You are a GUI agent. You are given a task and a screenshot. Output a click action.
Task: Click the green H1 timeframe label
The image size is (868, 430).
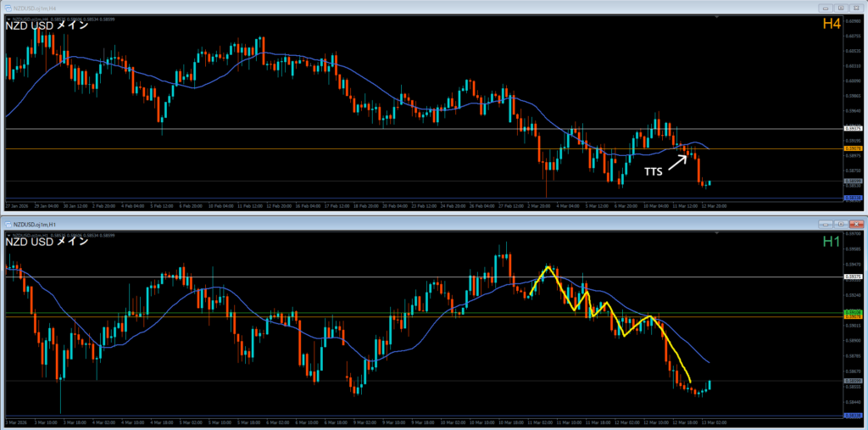(831, 242)
